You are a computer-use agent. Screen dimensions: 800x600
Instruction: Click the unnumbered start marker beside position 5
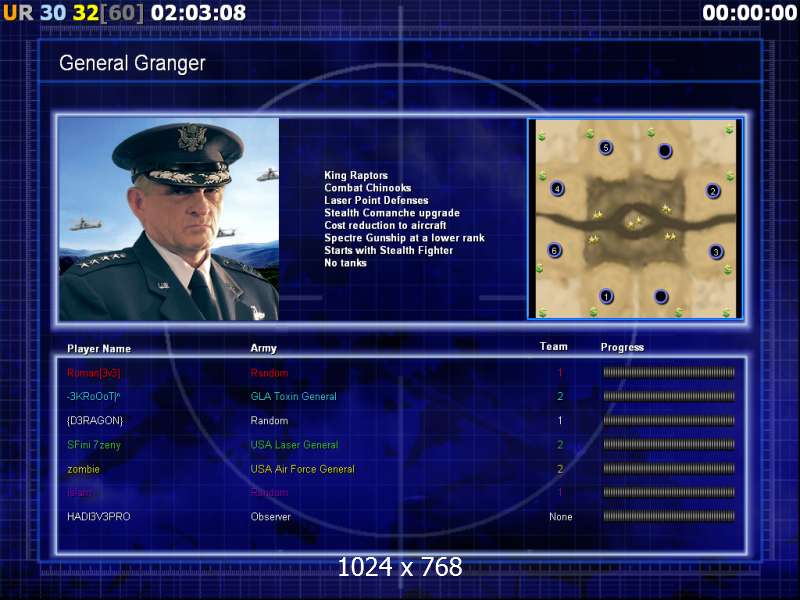[x=665, y=151]
